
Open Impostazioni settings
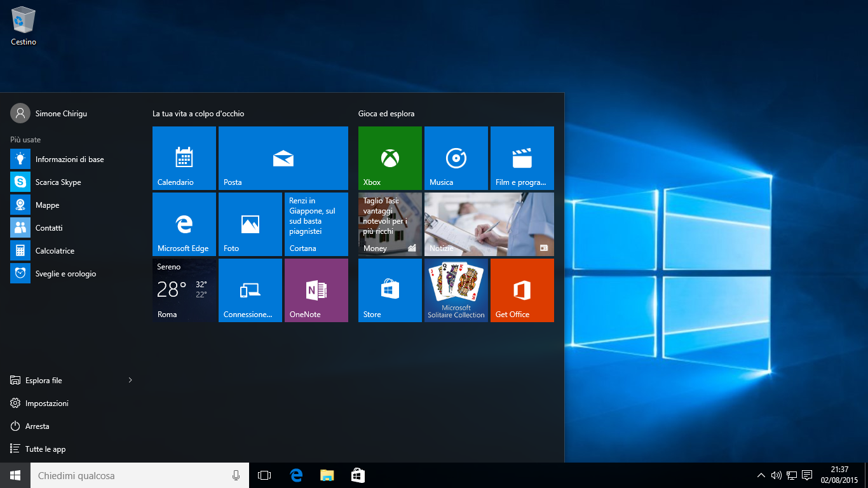(x=46, y=403)
